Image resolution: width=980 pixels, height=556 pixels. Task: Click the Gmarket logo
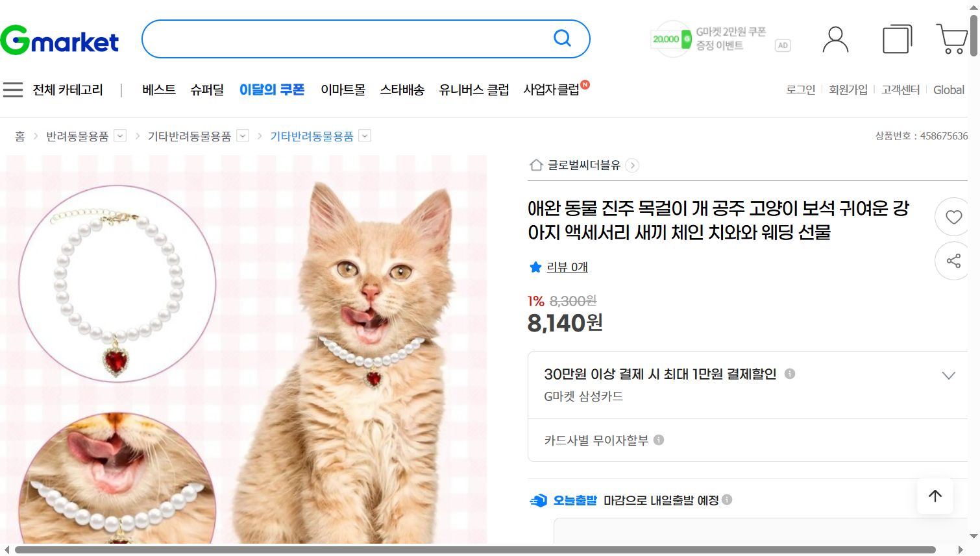coord(60,40)
